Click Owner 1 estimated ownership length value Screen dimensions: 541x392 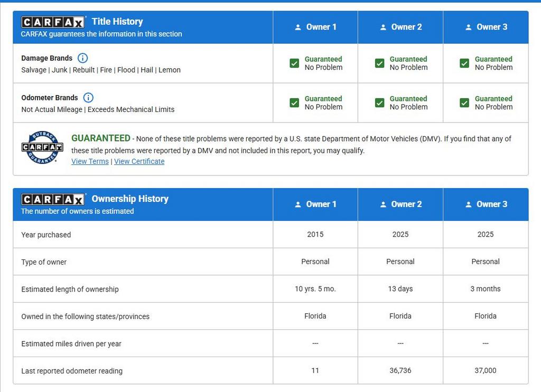(x=315, y=289)
